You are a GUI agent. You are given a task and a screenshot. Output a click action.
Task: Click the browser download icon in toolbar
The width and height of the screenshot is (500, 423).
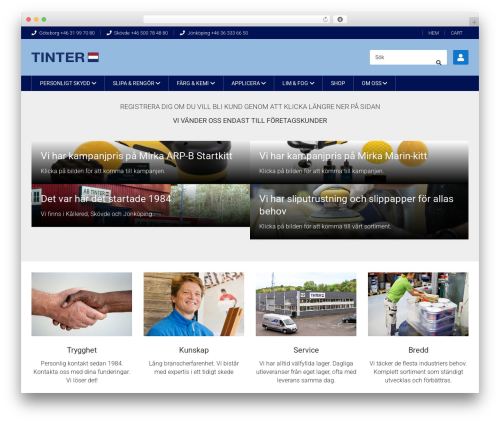click(340, 19)
